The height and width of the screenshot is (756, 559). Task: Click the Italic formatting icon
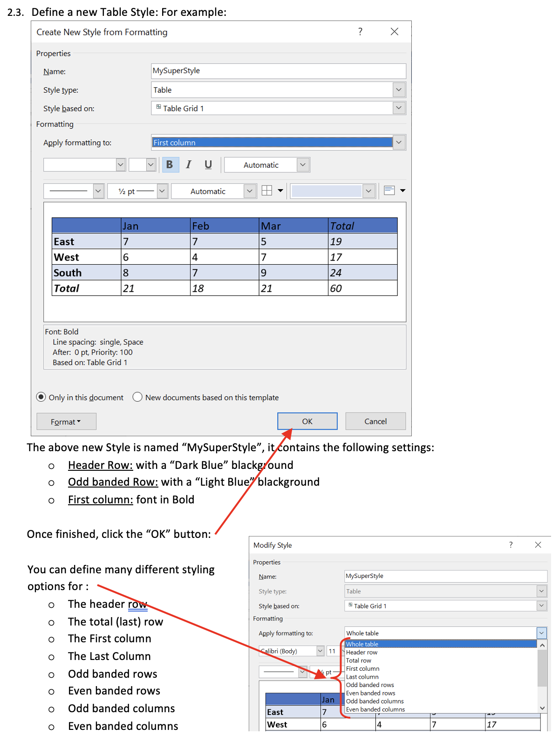tap(189, 165)
